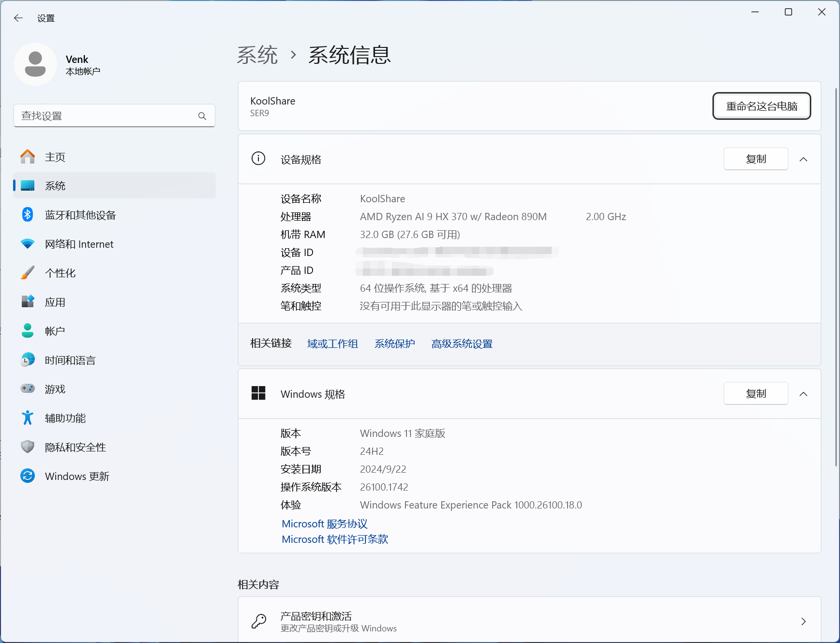Viewport: 840px width, 643px height.
Task: Click the shield icon for 隐私和安全性
Action: 28,447
